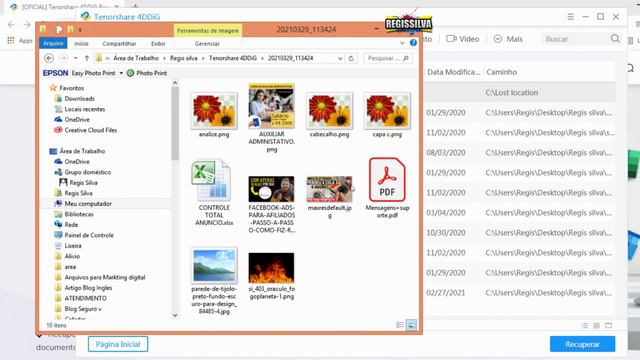Open the ATENDIMENTO folder in navigation pane
640x360 pixels.
[x=85, y=298]
